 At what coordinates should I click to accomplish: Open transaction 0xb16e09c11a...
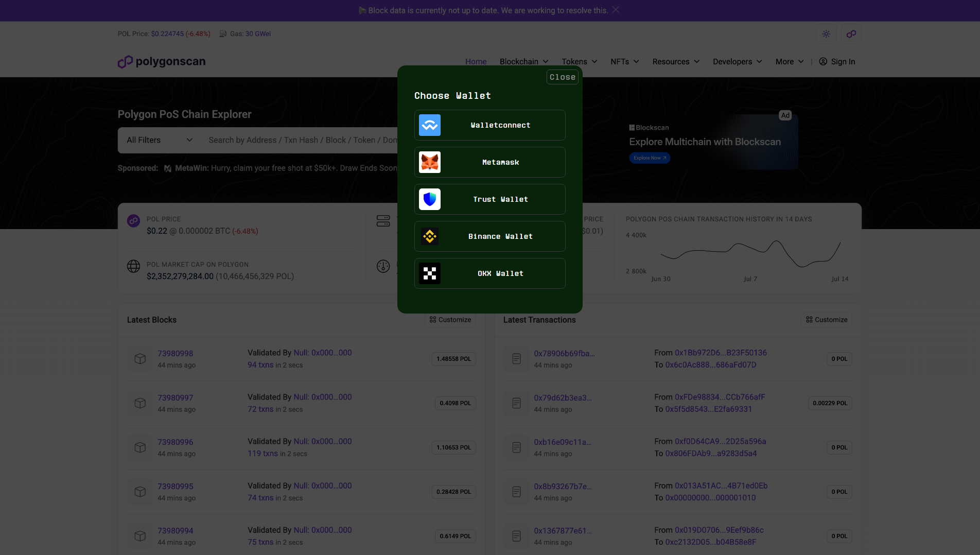coord(563,442)
